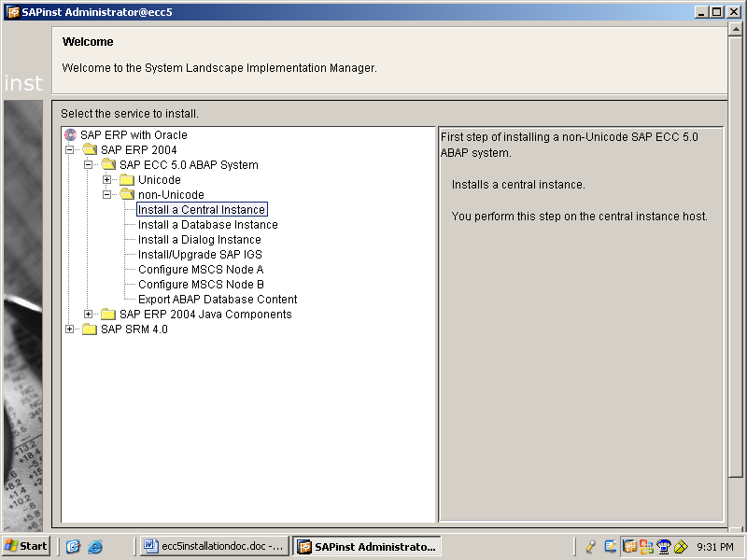
Task: Click the SAP ERP 2004 Java Components folder icon
Action: [x=108, y=315]
